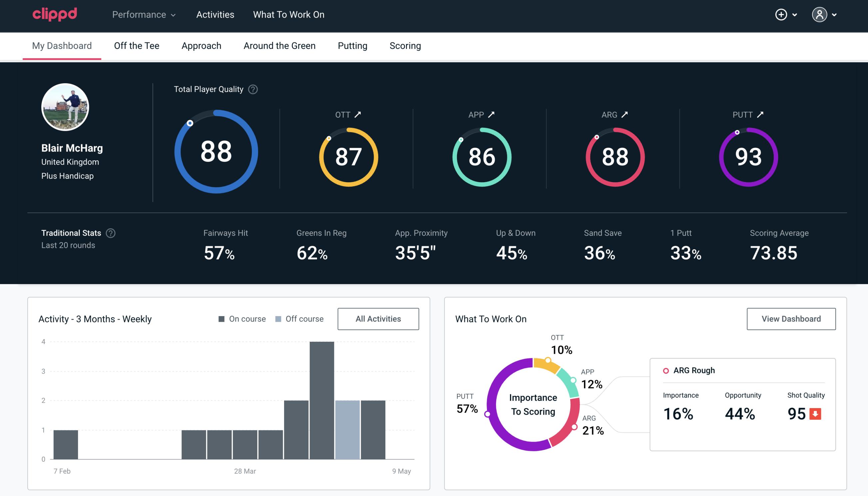Select the Scoring tab
The image size is (868, 496).
(405, 45)
